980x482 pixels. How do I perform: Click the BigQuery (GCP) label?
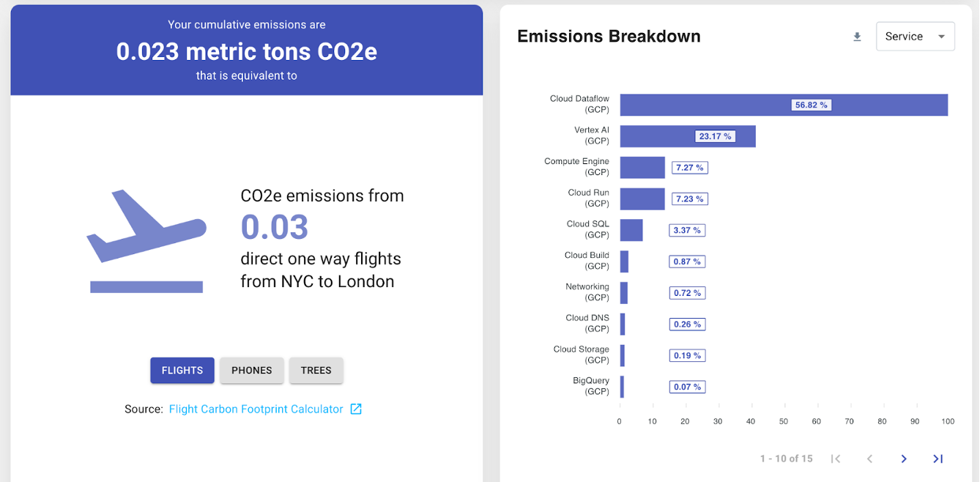(x=591, y=386)
